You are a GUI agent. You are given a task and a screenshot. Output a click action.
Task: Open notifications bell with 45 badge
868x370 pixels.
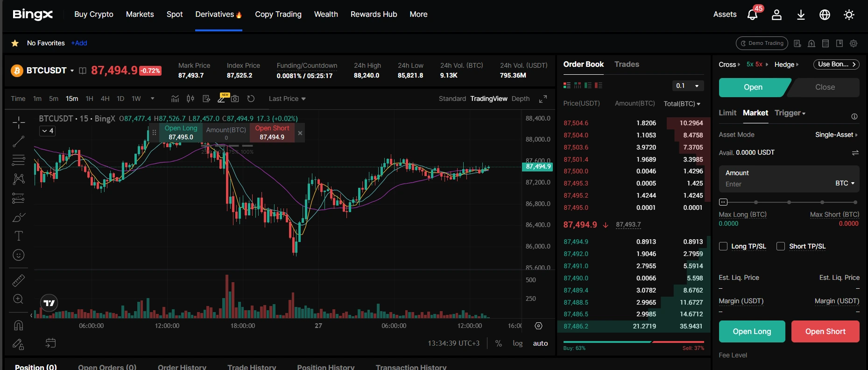tap(753, 14)
